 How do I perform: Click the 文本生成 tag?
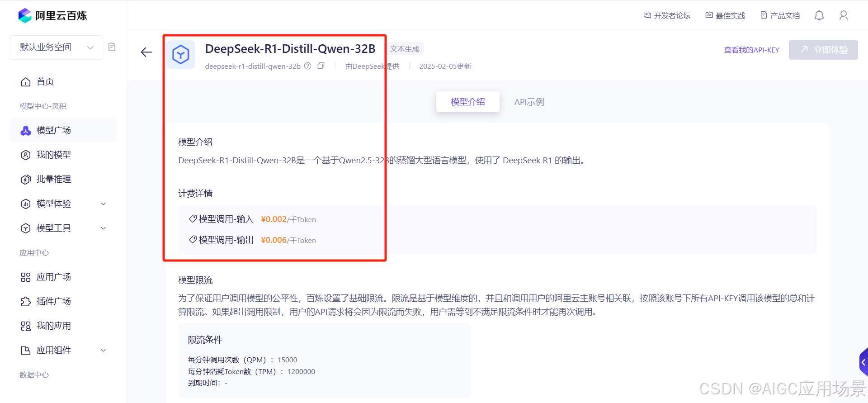tap(405, 49)
